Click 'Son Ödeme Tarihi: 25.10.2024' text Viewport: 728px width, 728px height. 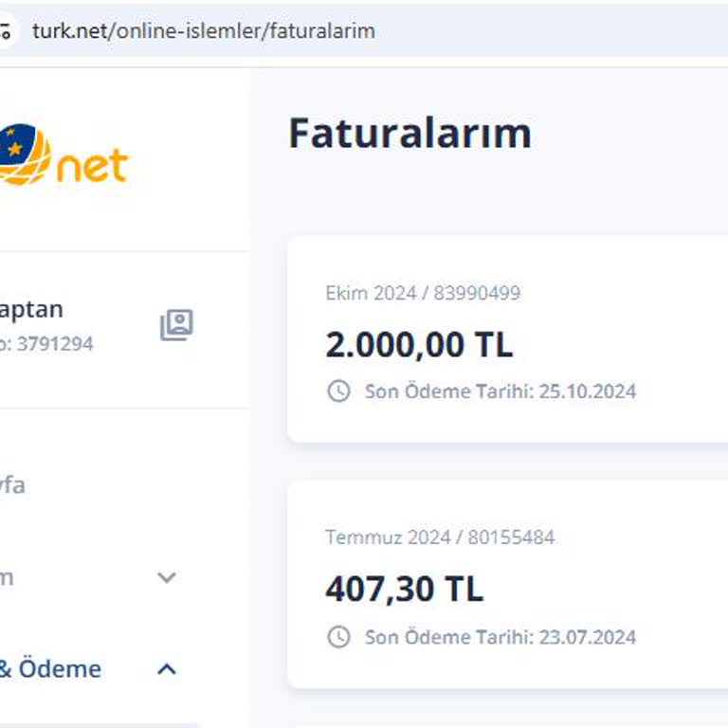[x=500, y=391]
